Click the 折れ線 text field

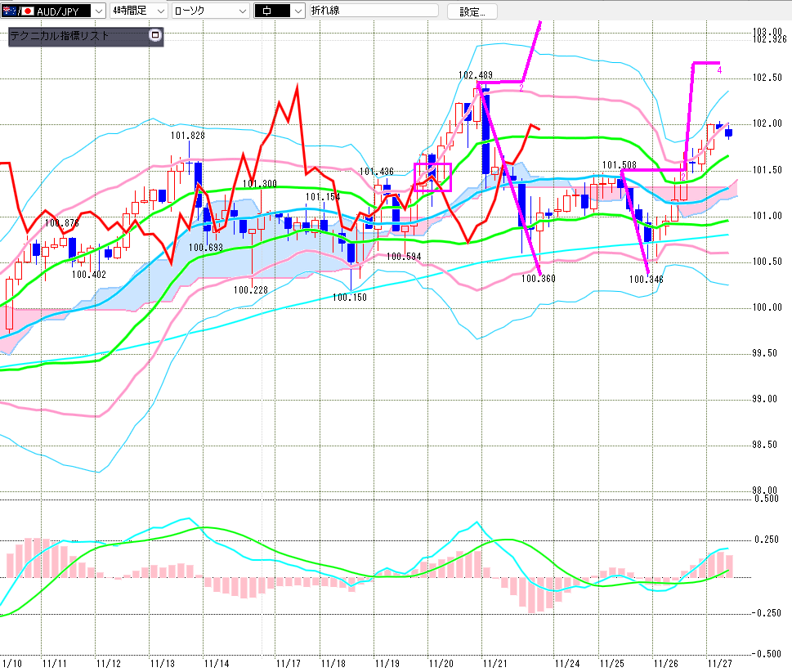tap(373, 11)
